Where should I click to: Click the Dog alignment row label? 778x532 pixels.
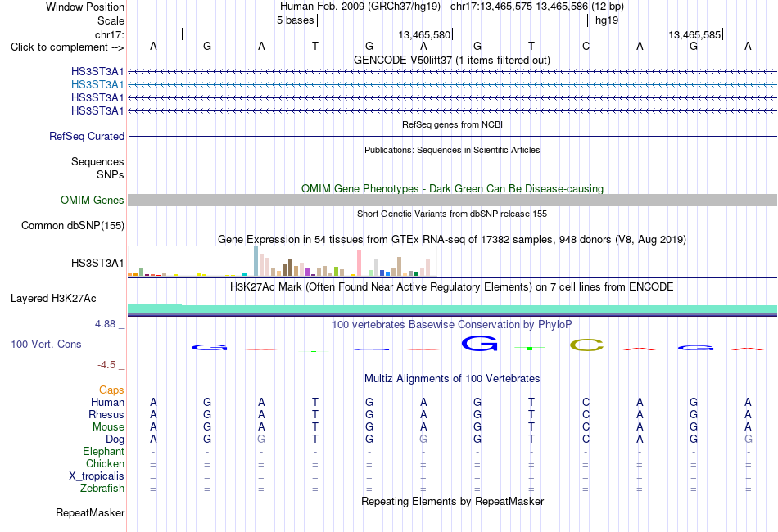pos(115,440)
